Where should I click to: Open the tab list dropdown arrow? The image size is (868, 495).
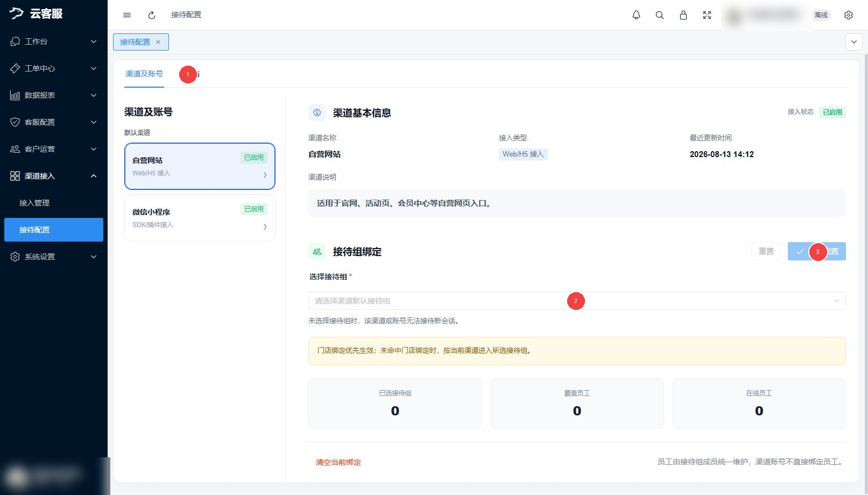point(854,42)
